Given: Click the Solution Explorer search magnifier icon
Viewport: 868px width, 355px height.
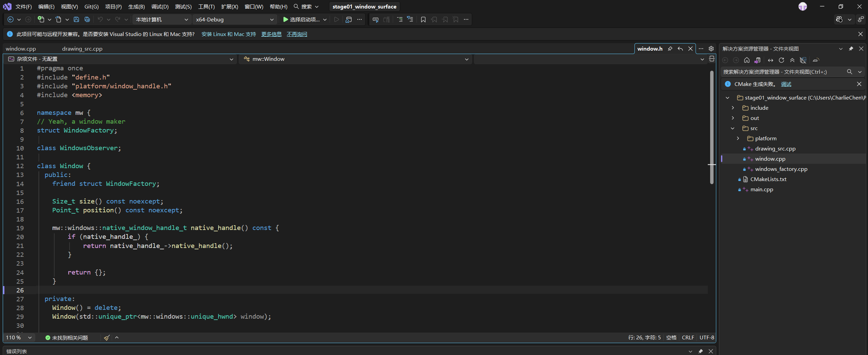Looking at the screenshot, I should [x=849, y=72].
